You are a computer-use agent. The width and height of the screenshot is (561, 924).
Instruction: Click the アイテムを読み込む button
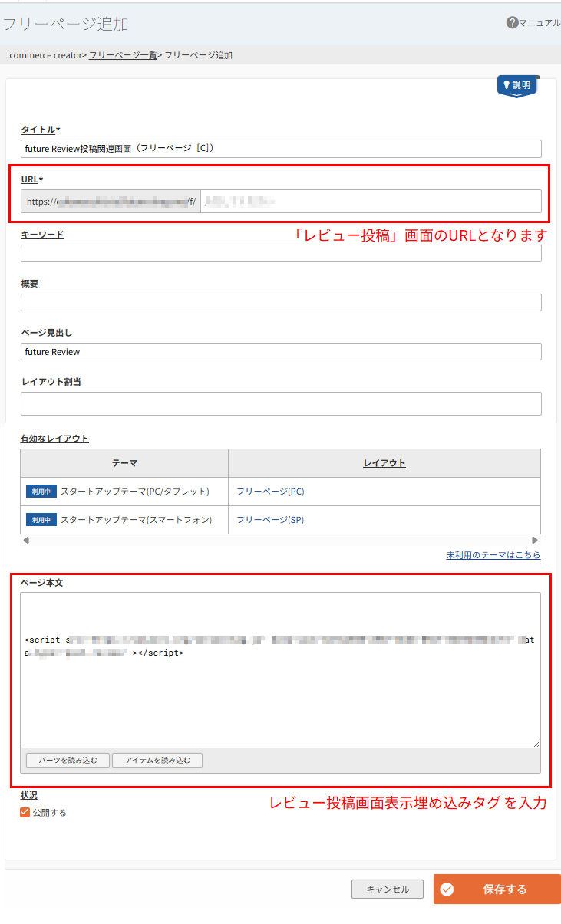pos(157,761)
